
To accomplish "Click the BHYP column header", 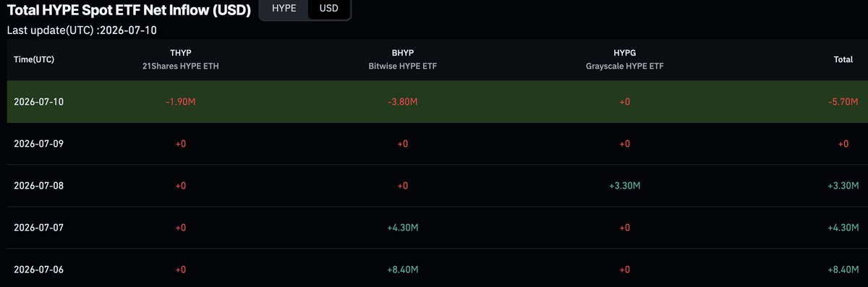I will coord(403,53).
